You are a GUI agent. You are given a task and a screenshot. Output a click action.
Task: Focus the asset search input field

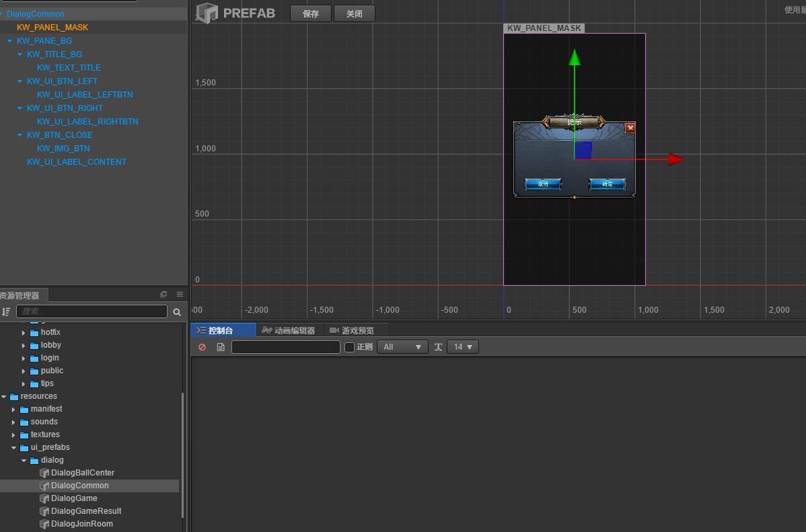click(91, 311)
